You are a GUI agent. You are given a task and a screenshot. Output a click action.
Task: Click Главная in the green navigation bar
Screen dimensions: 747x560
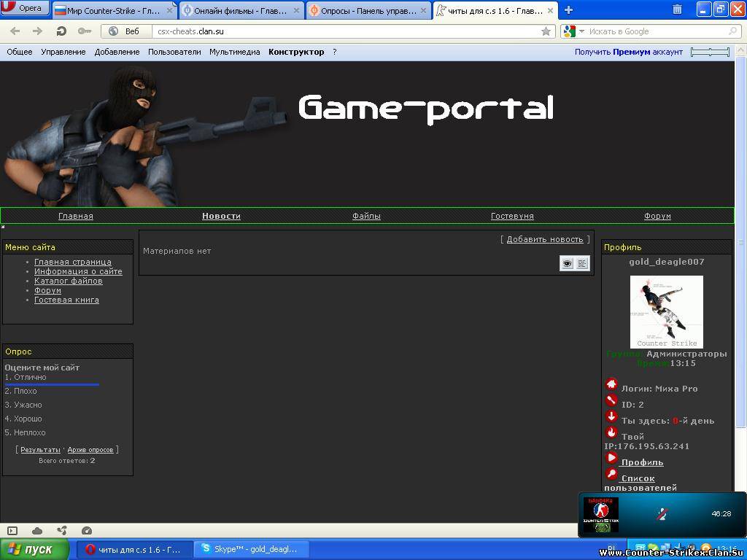[x=76, y=216]
